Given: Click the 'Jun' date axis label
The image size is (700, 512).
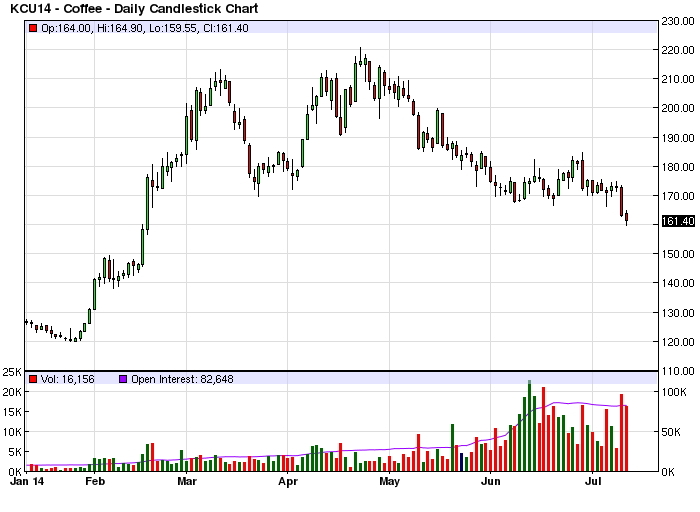Looking at the screenshot, I should (x=490, y=481).
